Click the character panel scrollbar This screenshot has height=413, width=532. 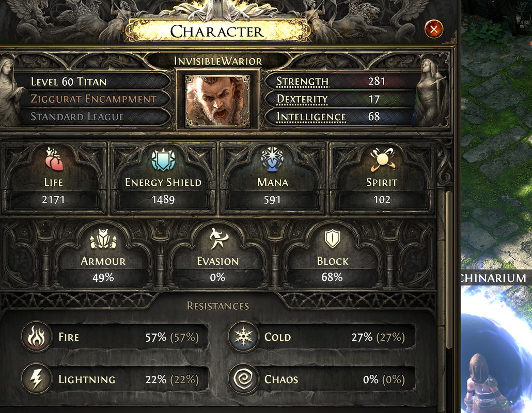(x=448, y=269)
